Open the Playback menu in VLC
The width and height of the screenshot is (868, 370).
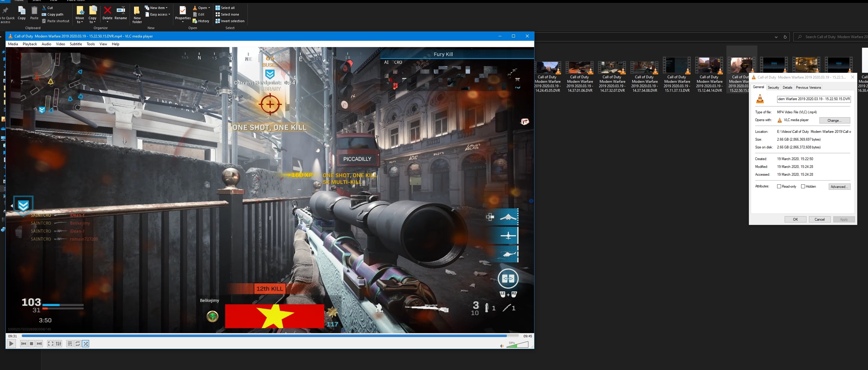(x=30, y=44)
